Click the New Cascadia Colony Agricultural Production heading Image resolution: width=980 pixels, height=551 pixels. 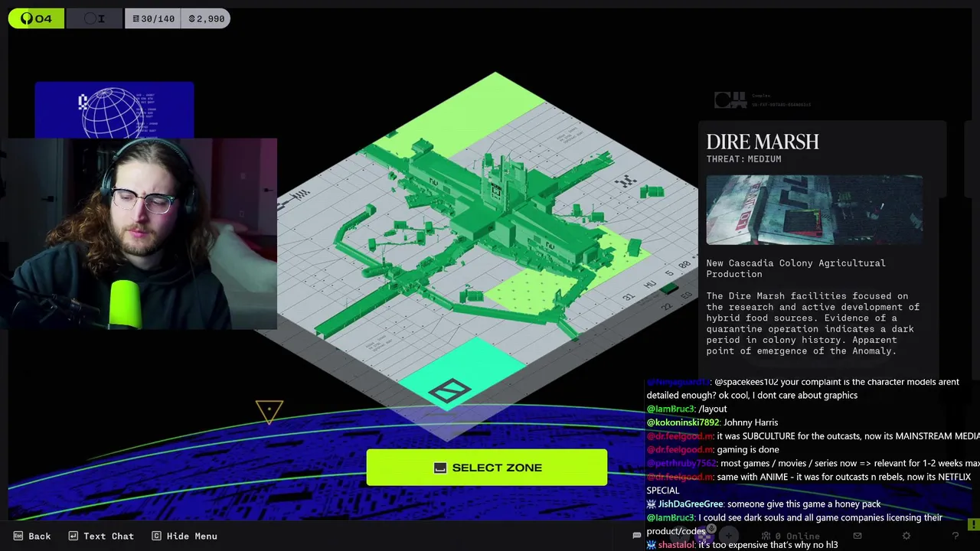(795, 269)
